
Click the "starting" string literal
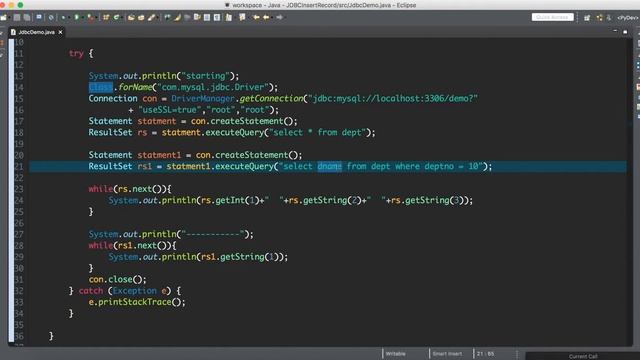[x=205, y=76]
